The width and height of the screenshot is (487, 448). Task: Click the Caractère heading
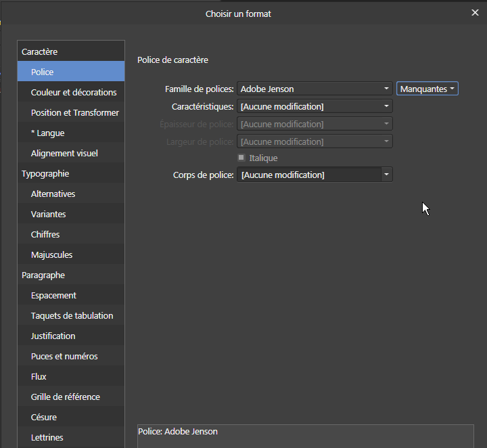[71, 51]
